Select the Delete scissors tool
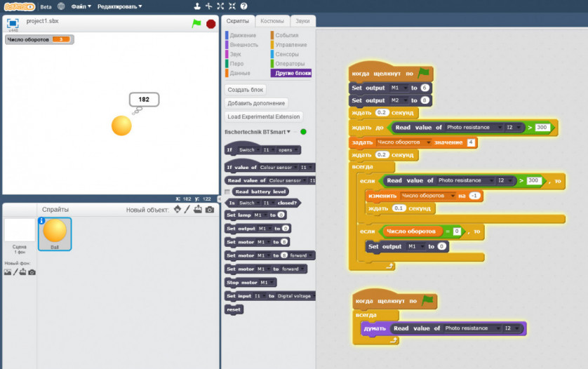The height and width of the screenshot is (369, 588). click(209, 6)
